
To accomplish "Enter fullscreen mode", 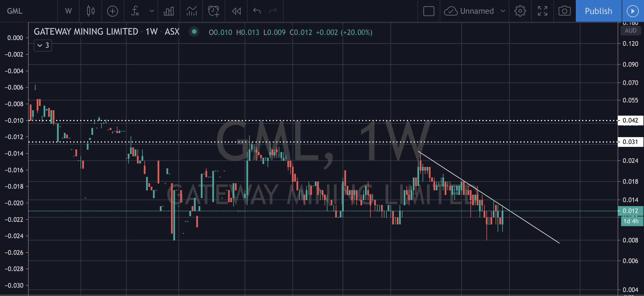I will [542, 11].
